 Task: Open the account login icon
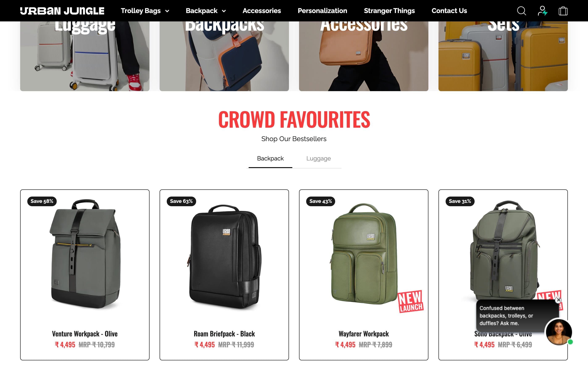542,11
